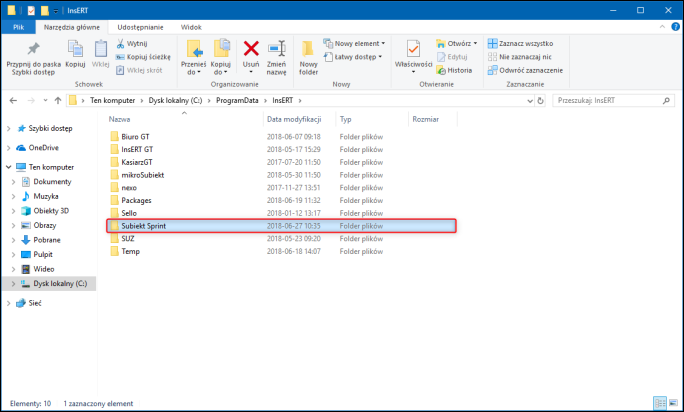Open the Plik menu tab
The height and width of the screenshot is (412, 684).
click(18, 27)
